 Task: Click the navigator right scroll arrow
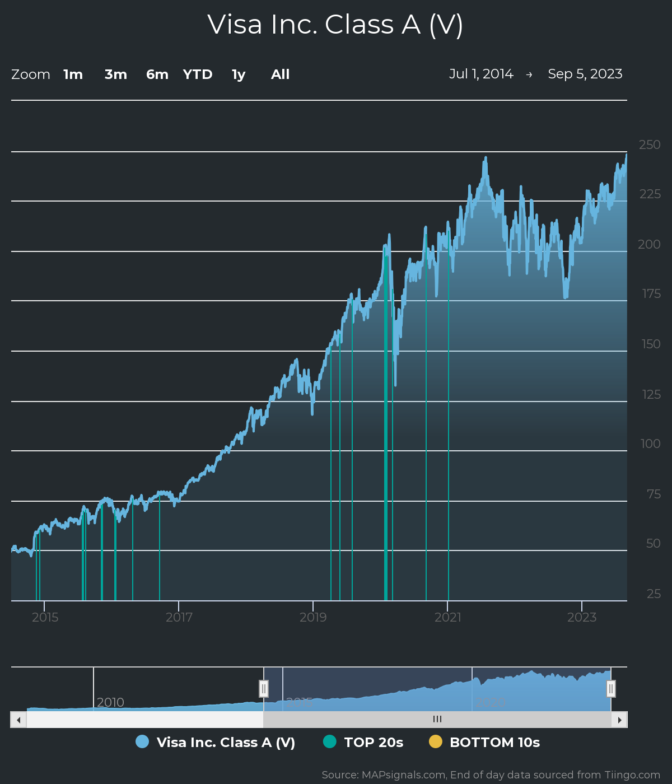(x=619, y=720)
